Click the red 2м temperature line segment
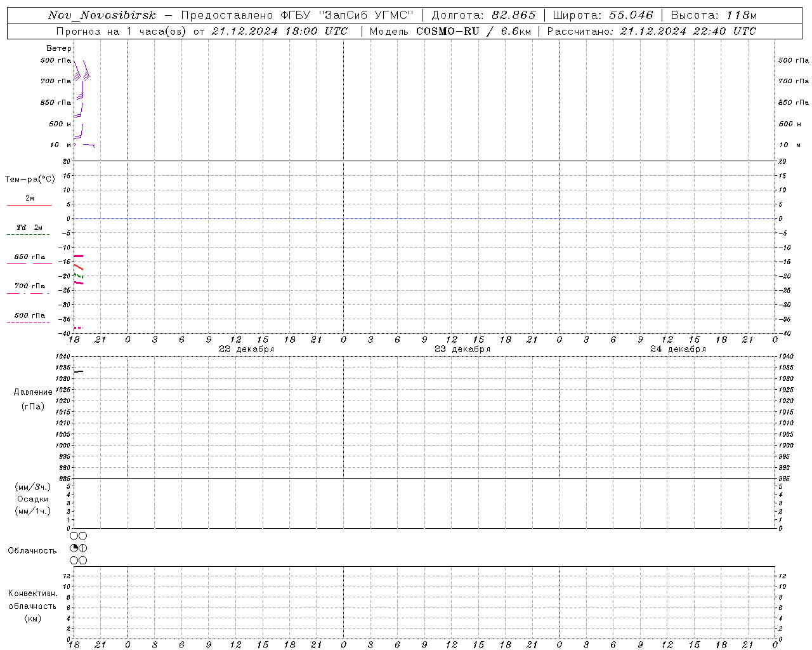This screenshot has height=650, width=812. 79,267
